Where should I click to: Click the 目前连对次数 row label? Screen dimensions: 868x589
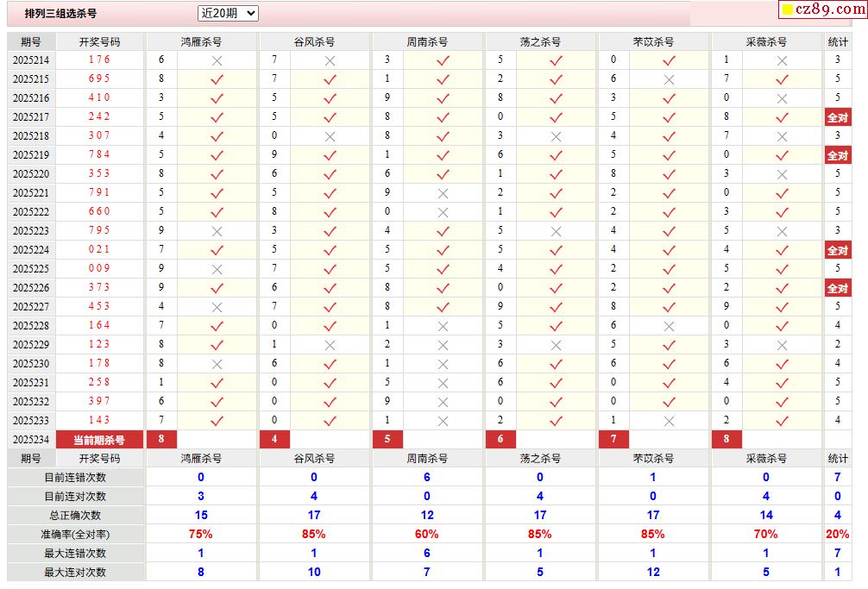tap(75, 497)
